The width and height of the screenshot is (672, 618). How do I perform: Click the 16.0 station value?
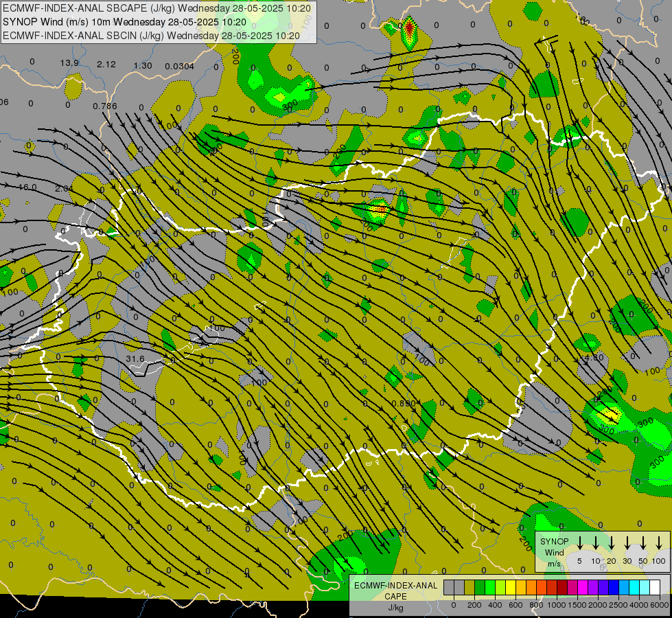click(x=27, y=187)
